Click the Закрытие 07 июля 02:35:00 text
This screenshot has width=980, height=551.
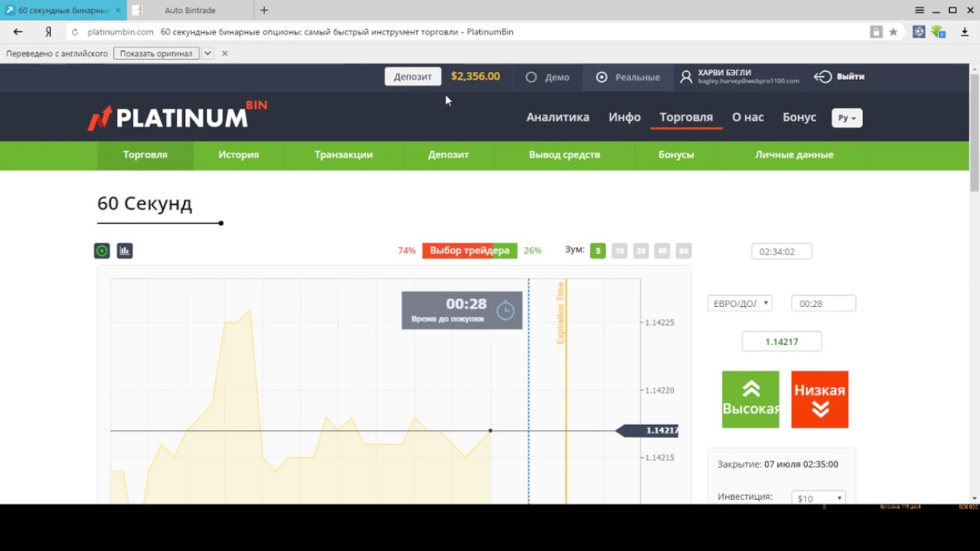(778, 465)
